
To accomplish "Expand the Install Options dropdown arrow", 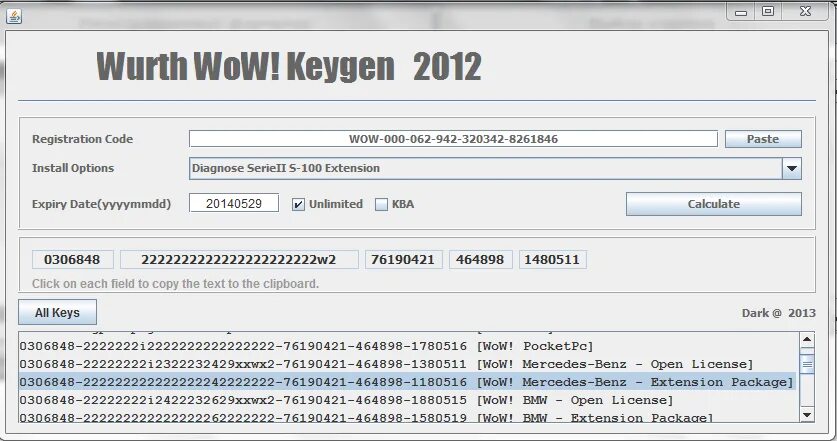I will point(792,169).
